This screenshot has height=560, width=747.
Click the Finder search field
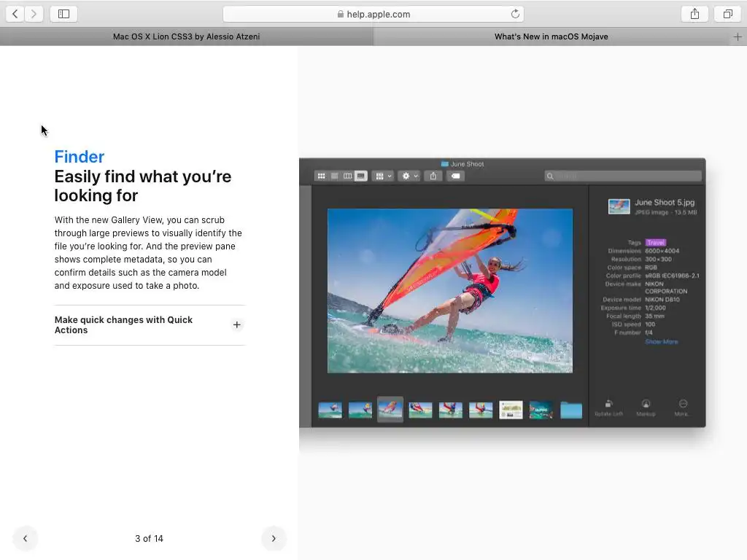point(623,176)
